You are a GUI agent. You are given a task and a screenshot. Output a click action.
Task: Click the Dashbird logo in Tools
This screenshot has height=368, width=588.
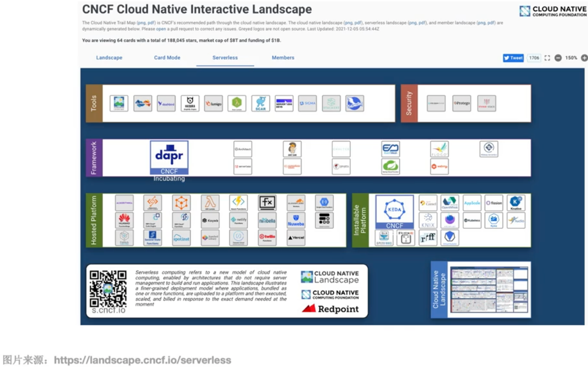[x=166, y=103]
